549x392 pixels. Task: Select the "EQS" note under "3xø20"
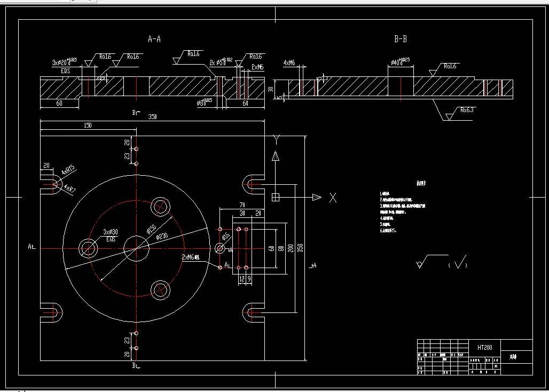(x=66, y=70)
